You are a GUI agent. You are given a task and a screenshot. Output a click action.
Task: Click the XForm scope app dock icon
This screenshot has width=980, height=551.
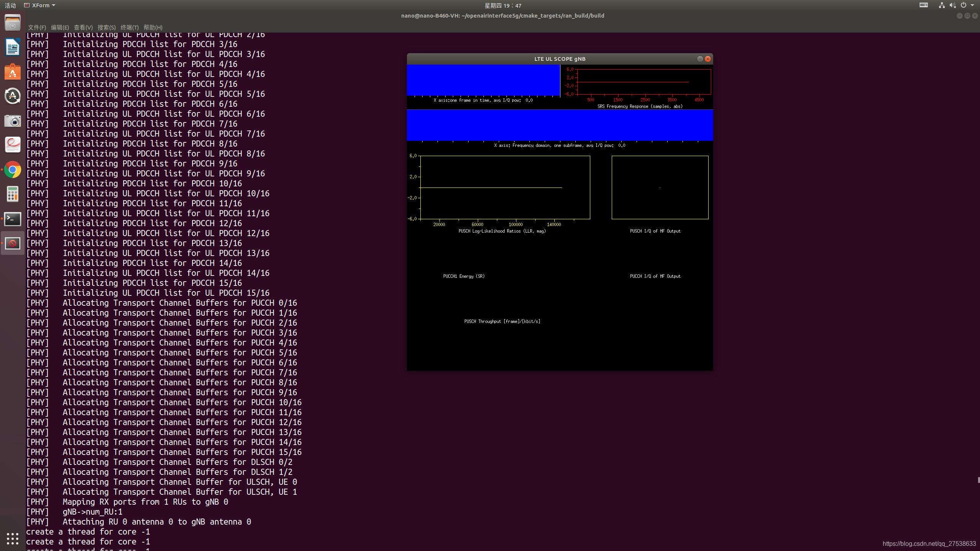13,243
